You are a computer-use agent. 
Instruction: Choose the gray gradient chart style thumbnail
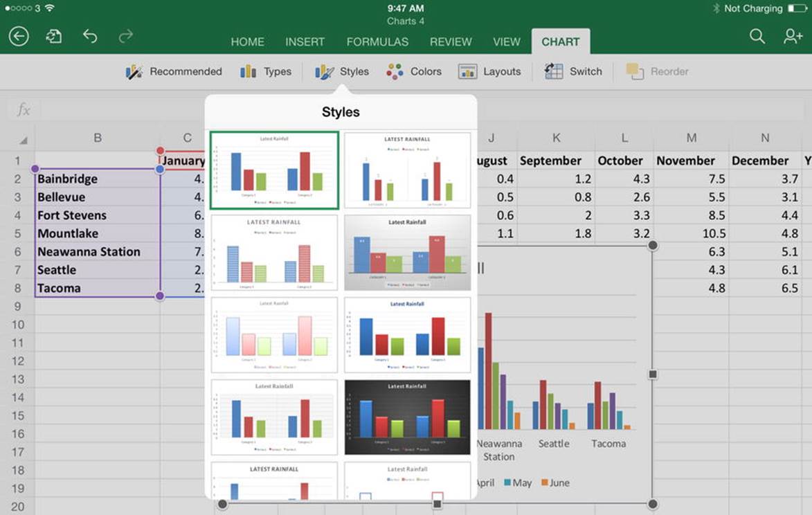(408, 253)
